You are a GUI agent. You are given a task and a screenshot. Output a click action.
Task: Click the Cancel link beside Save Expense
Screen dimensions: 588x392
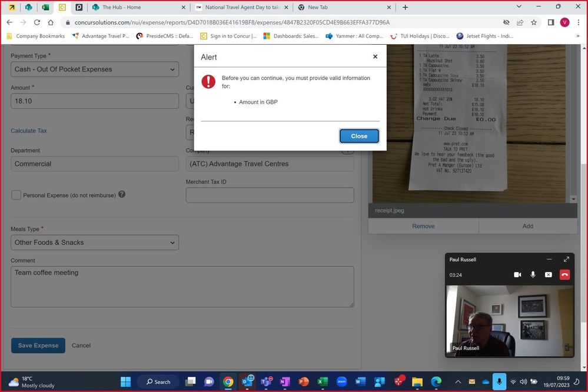[x=81, y=346]
